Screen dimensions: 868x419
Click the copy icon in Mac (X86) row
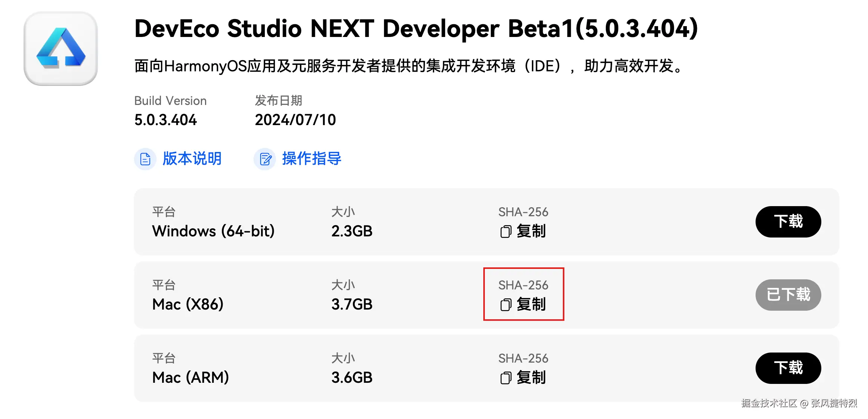[x=505, y=305]
